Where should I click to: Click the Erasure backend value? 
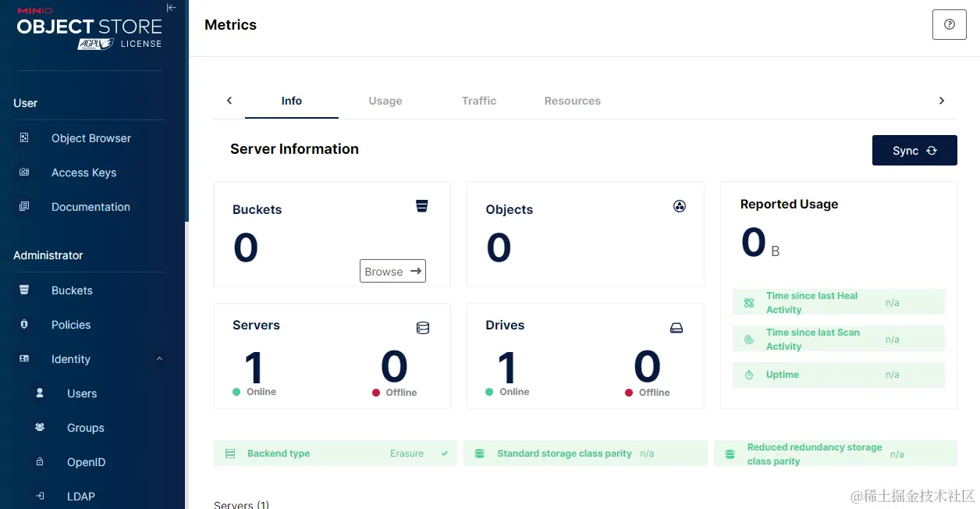click(x=407, y=454)
